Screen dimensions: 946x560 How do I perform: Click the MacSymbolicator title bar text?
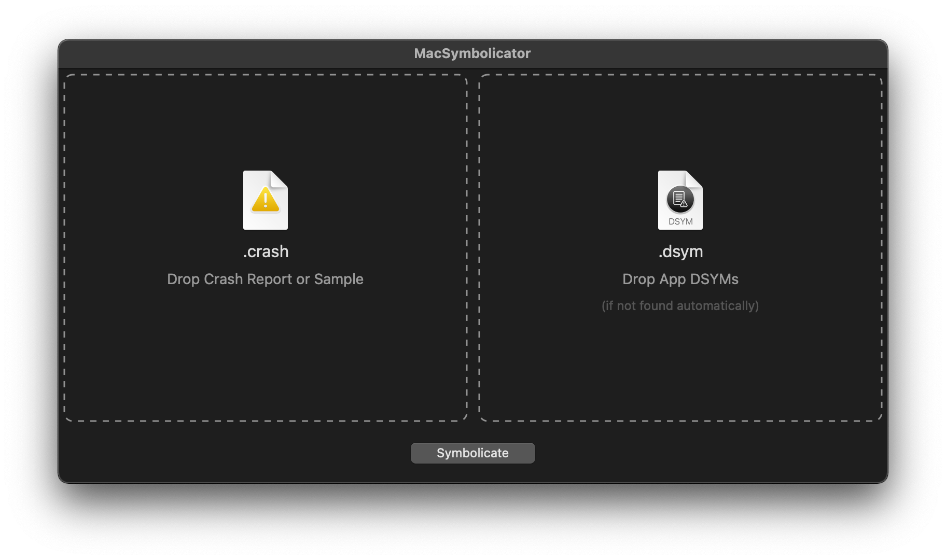(x=472, y=53)
